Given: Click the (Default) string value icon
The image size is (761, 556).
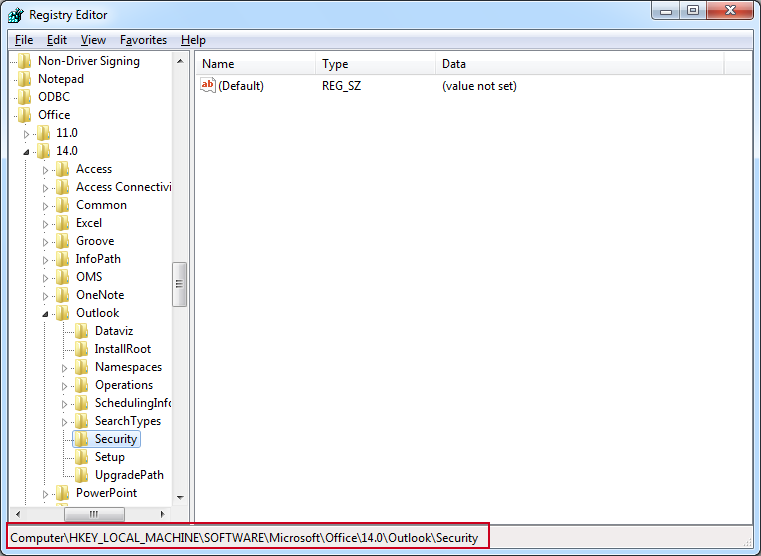Looking at the screenshot, I should tap(208, 85).
